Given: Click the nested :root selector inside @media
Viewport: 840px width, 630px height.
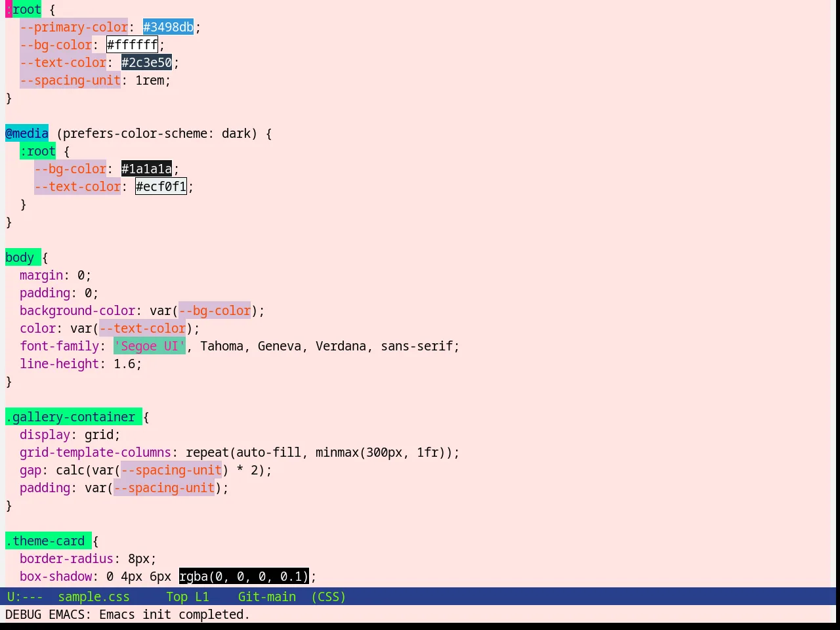Looking at the screenshot, I should (37, 151).
